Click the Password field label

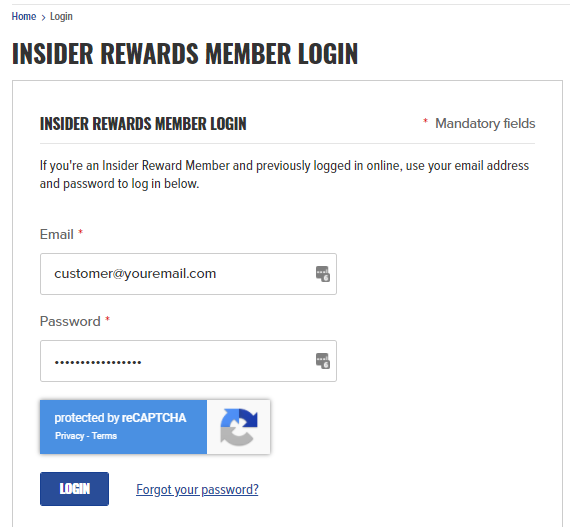[70, 321]
